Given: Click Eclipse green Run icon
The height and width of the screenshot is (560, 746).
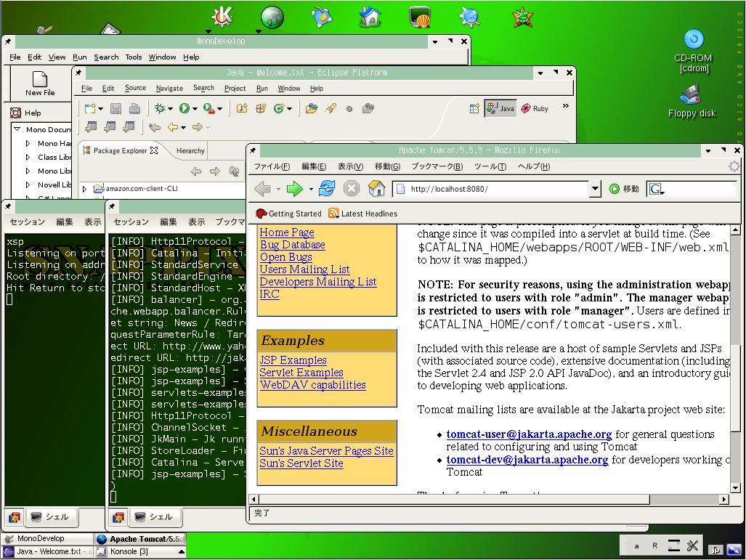Looking at the screenshot, I should [184, 108].
